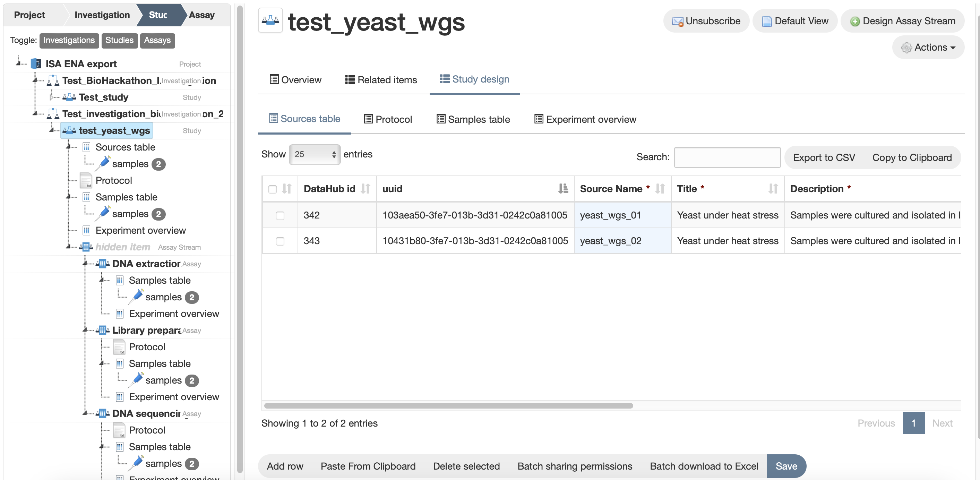Image resolution: width=980 pixels, height=480 pixels.
Task: Click the Protocol document icon under test_yeast_wgs
Action: point(86,180)
